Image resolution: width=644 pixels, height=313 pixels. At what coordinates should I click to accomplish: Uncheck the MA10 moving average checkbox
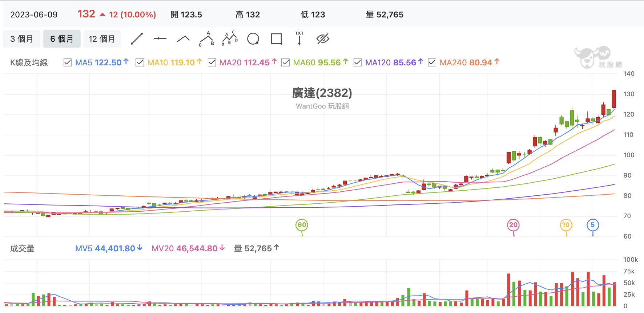pyautogui.click(x=140, y=62)
